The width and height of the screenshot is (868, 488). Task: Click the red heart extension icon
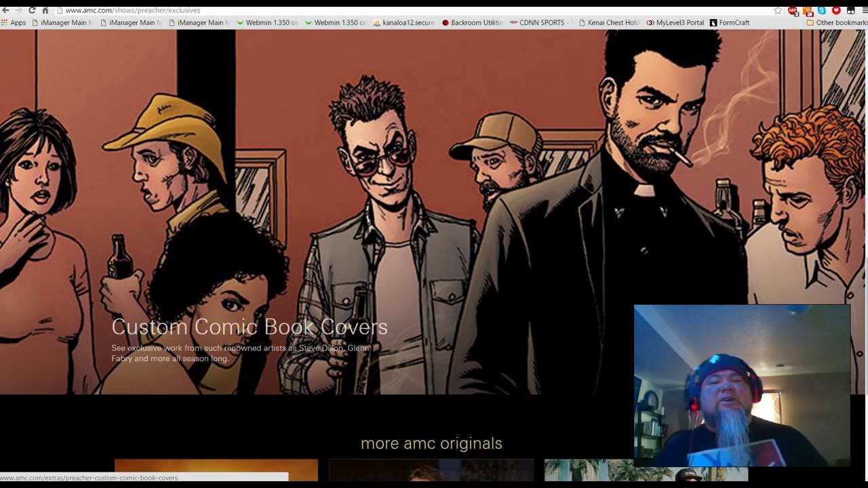(836, 10)
